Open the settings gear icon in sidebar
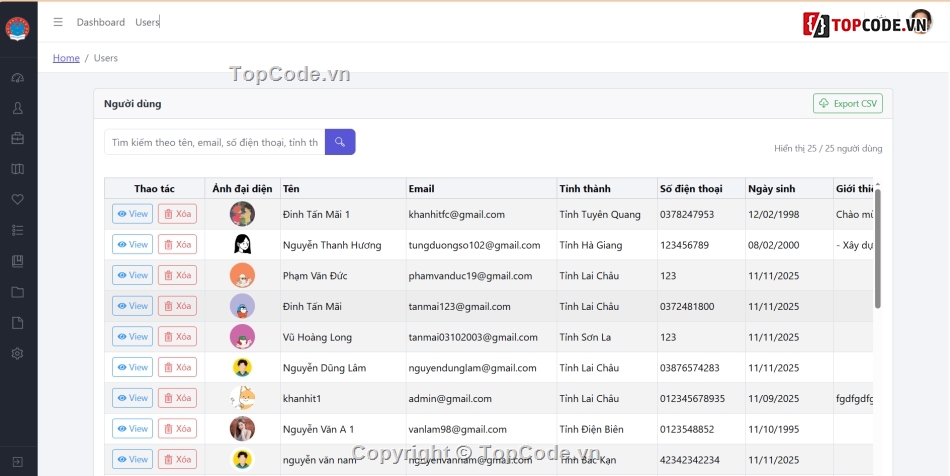The image size is (950, 476). click(x=18, y=354)
